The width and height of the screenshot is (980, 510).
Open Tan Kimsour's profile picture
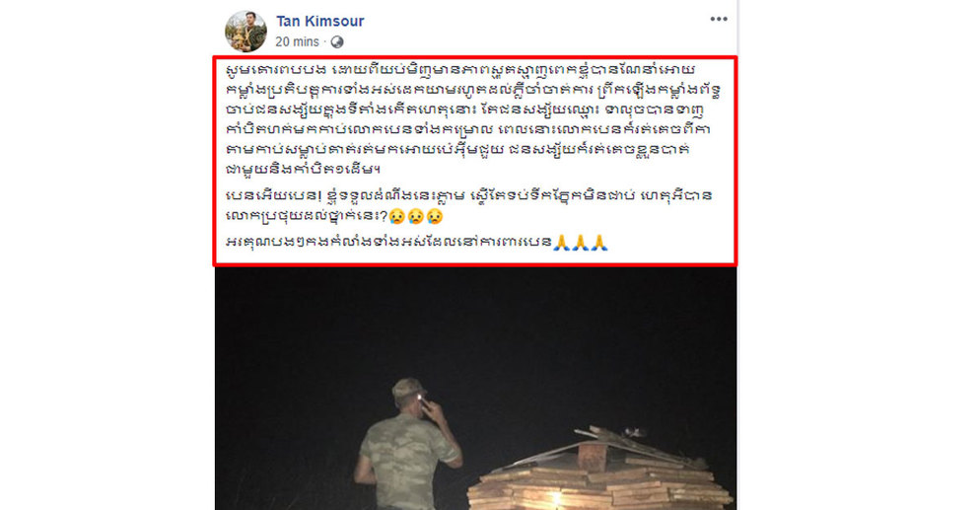(245, 32)
